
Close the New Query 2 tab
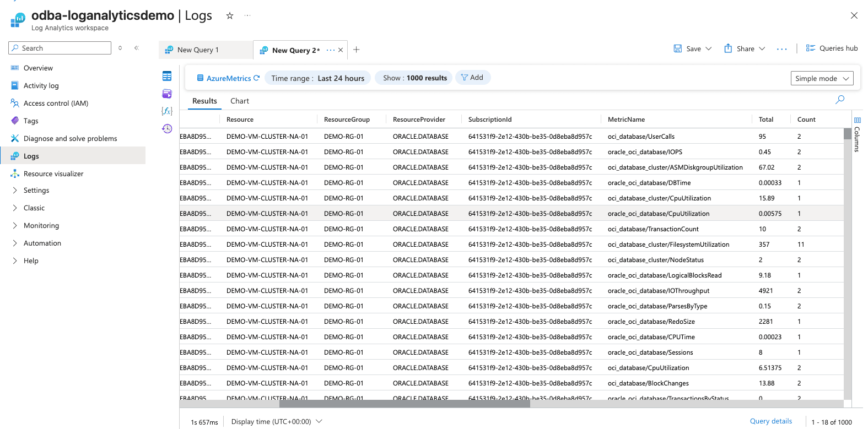pyautogui.click(x=341, y=50)
